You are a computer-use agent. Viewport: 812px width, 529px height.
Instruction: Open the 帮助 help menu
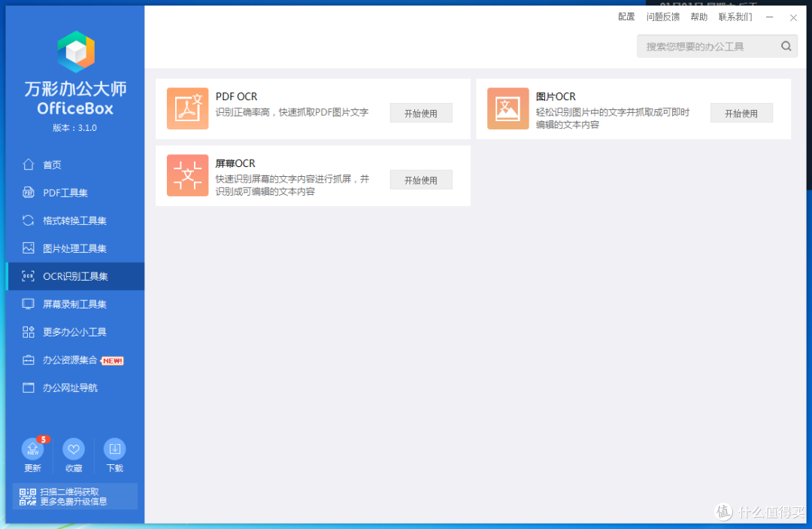[x=698, y=17]
